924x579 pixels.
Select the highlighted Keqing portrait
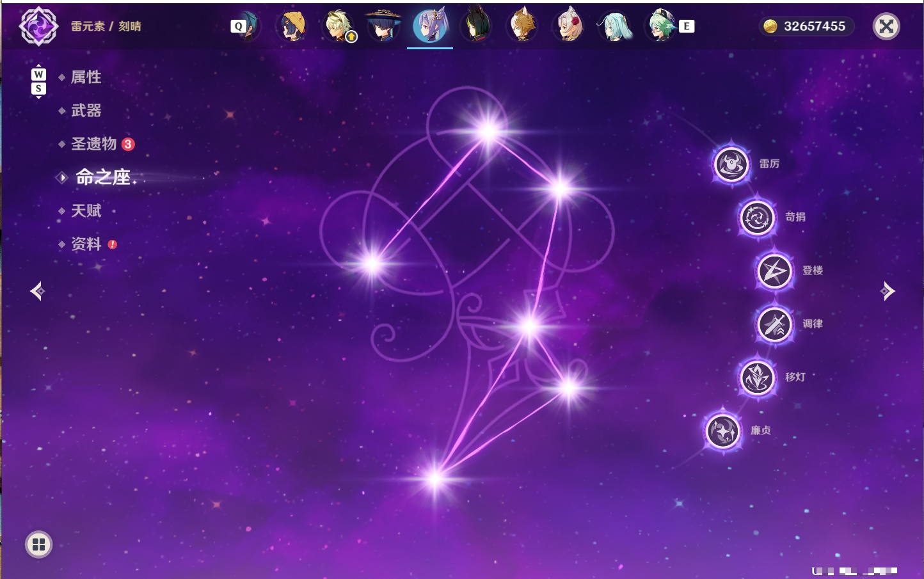430,26
